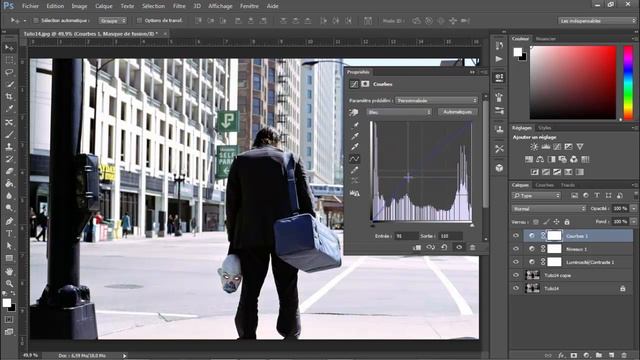Delete layer with Calques trash icon
Screen dimensions: 640x360
(624, 356)
